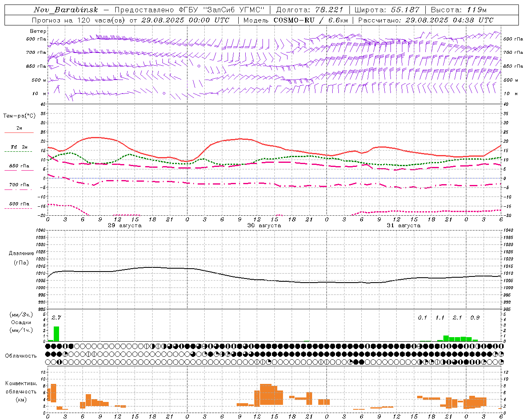Click the Широта: 55.187 value

[387, 10]
